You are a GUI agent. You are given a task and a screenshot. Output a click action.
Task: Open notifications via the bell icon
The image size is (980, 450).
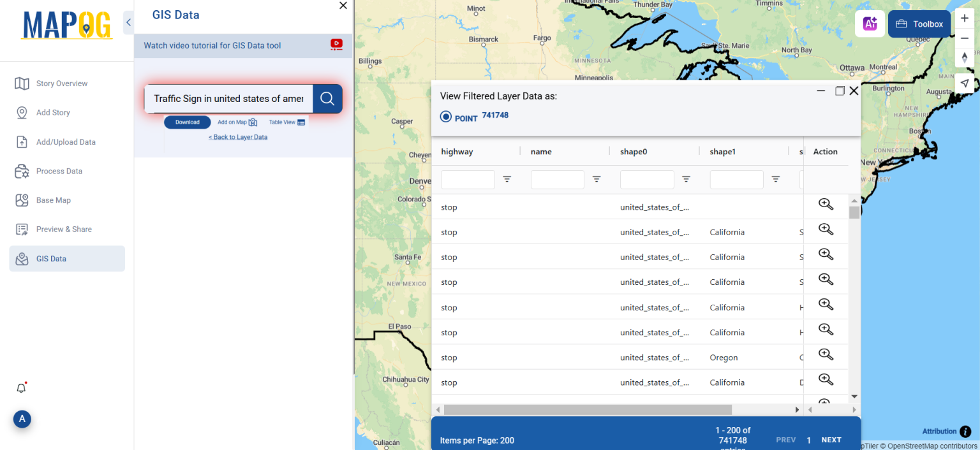click(x=21, y=388)
